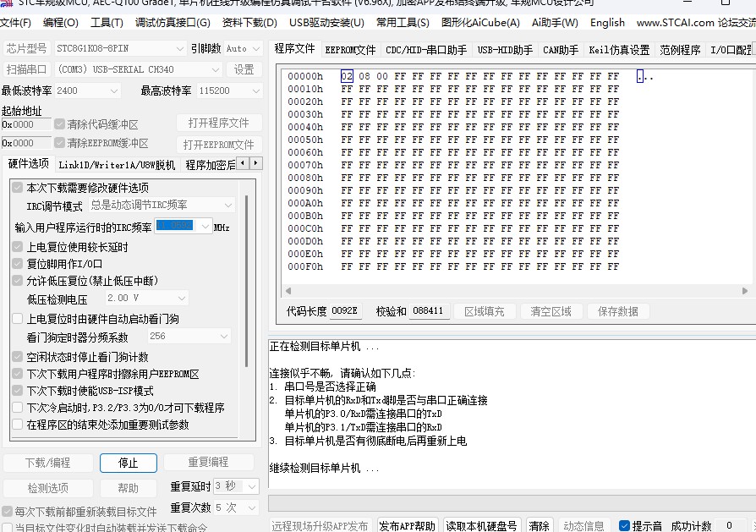
Task: Select the CDC/HID-串口助手 tab
Action: (x=426, y=50)
